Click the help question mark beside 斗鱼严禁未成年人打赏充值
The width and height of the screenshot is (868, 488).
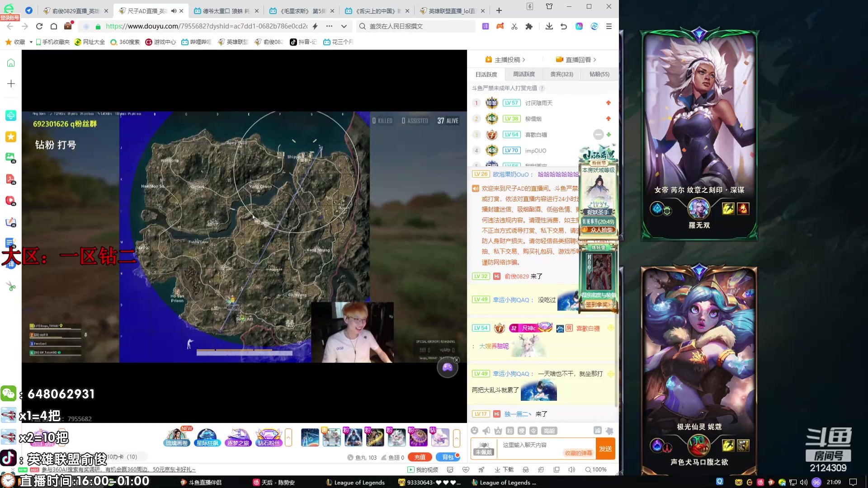click(542, 88)
